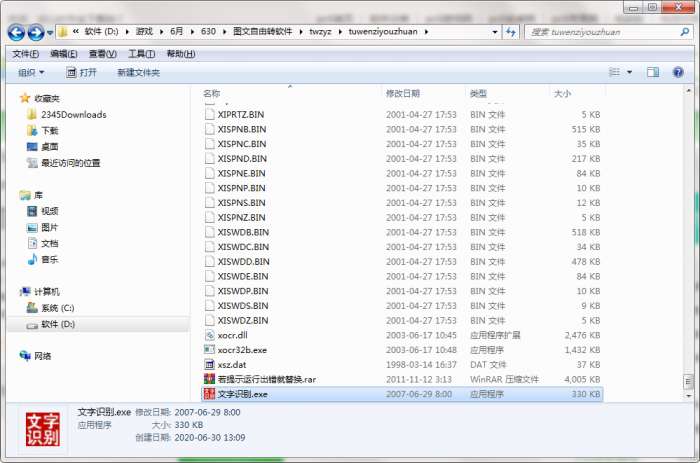Open the view options dropdown arrow
The height and width of the screenshot is (463, 700).
(629, 72)
